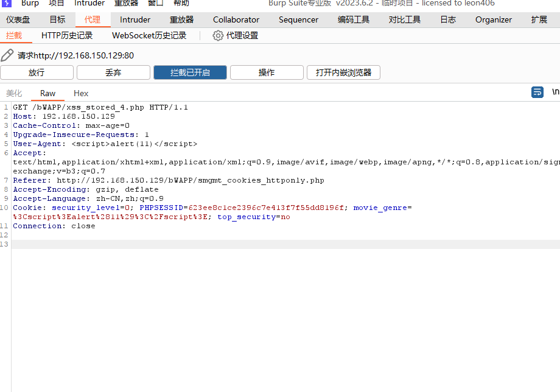Click the text/html,application/xhtml+xml accept value
This screenshot has width=560, height=392.
tap(286, 162)
